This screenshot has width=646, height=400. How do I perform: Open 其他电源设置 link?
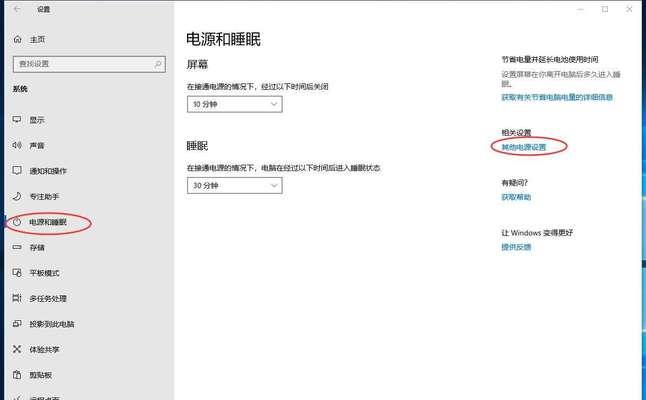pyautogui.click(x=524, y=147)
